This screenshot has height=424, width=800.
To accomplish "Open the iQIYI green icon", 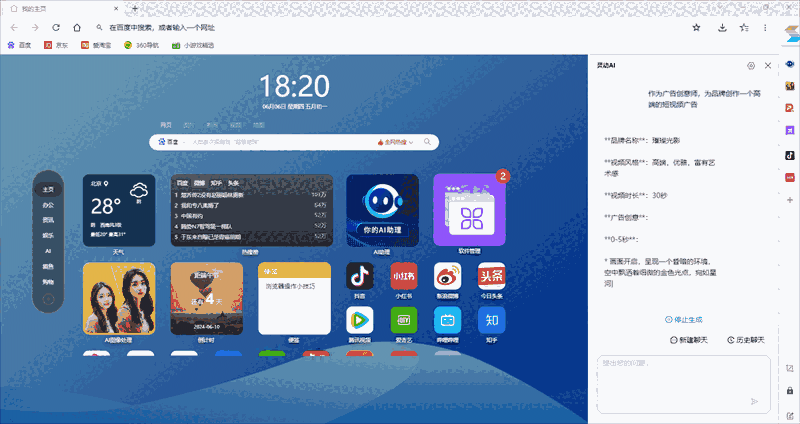I will 404,320.
